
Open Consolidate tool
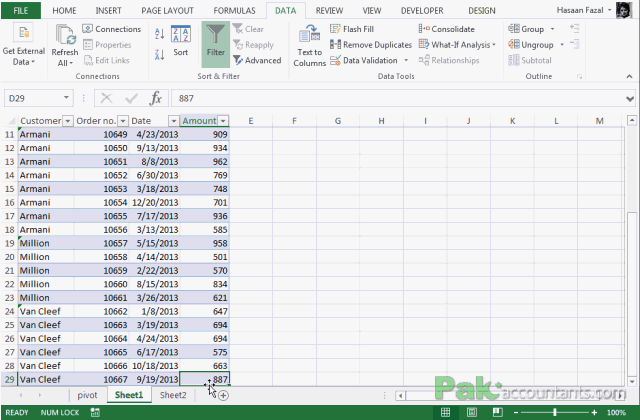click(447, 29)
